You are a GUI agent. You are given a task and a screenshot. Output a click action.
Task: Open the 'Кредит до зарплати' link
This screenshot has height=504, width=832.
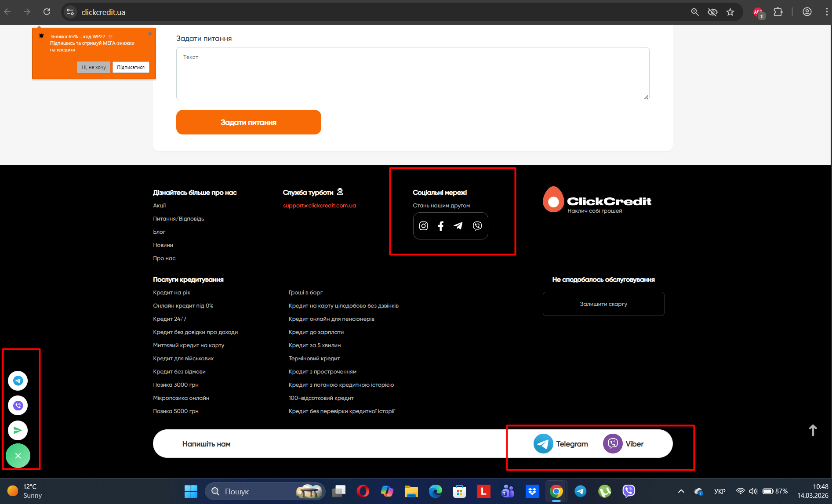pyautogui.click(x=316, y=332)
